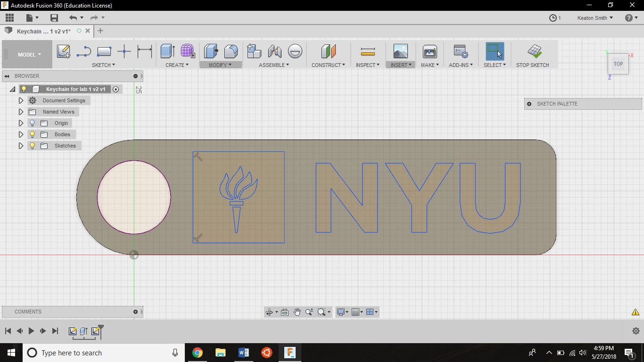Expand the Named Views node
This screenshot has height=362, width=644.
21,112
